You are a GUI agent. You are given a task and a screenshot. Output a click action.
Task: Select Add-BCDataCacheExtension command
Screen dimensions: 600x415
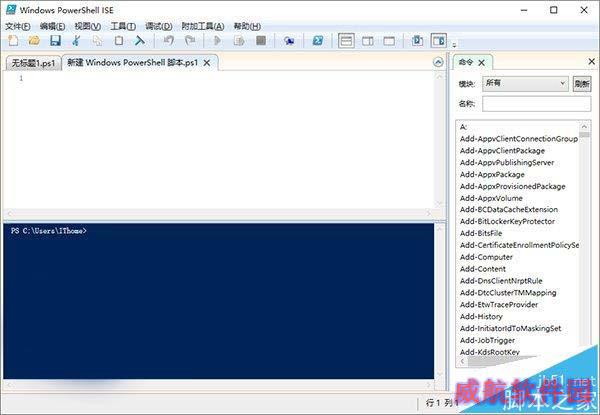(509, 210)
